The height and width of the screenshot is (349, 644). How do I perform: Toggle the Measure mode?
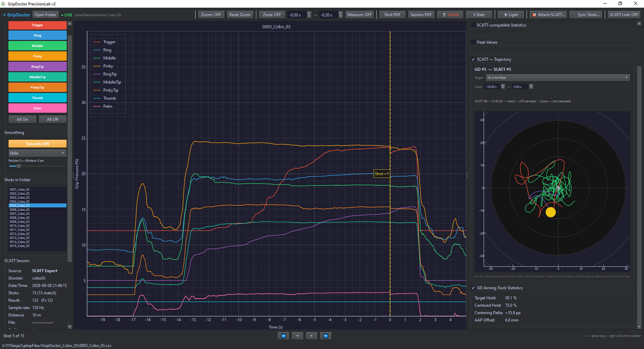[x=359, y=15]
